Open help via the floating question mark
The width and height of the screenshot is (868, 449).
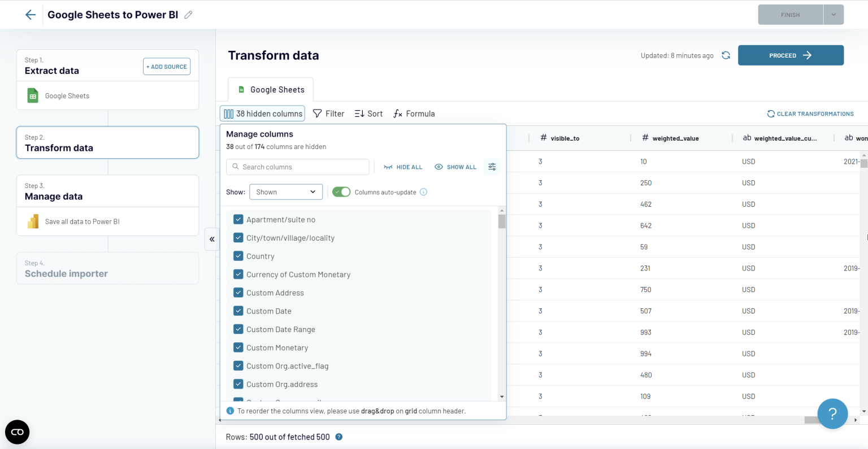(832, 413)
